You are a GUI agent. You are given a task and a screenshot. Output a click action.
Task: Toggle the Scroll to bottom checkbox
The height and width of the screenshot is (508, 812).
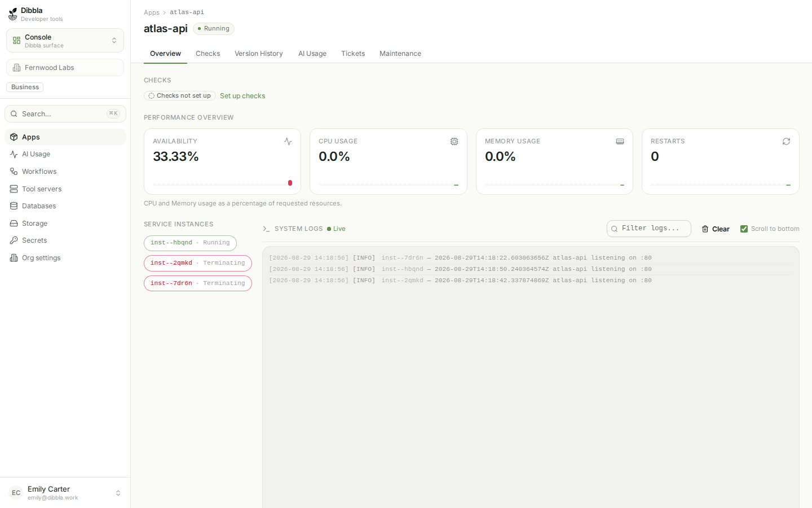(744, 229)
